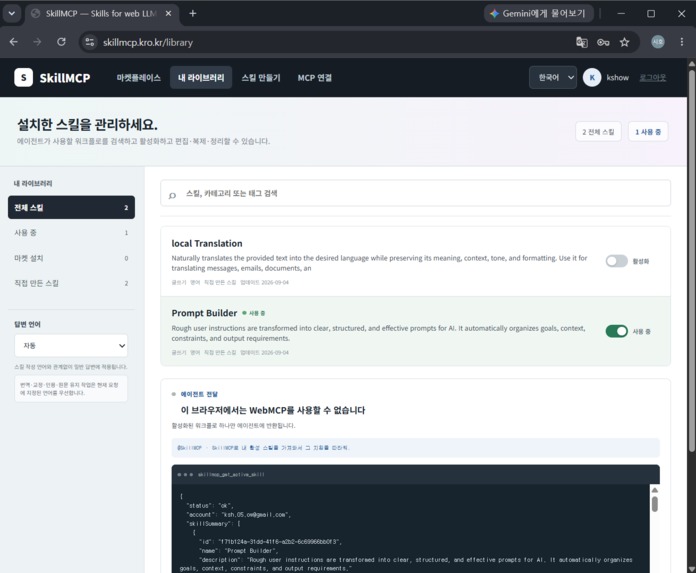Screen dimensions: 696x573
Task: Enable the local Translation skill toggle
Action: (617, 261)
